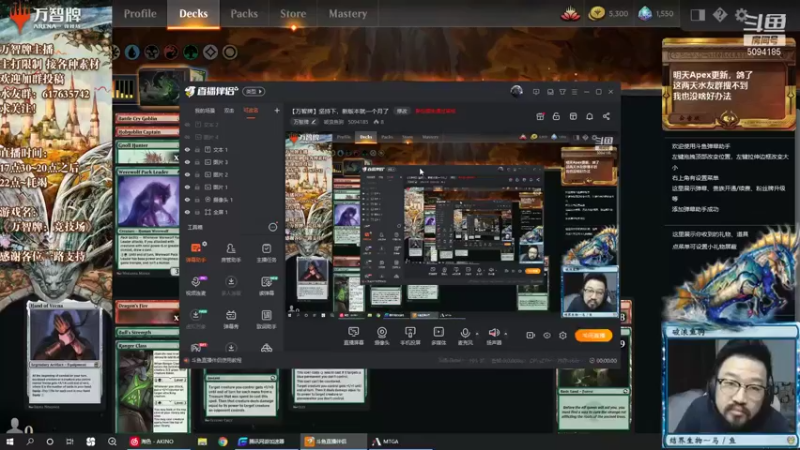Screen dimensions: 800x450
Task: Expand microphone options arrow
Action: (477, 334)
